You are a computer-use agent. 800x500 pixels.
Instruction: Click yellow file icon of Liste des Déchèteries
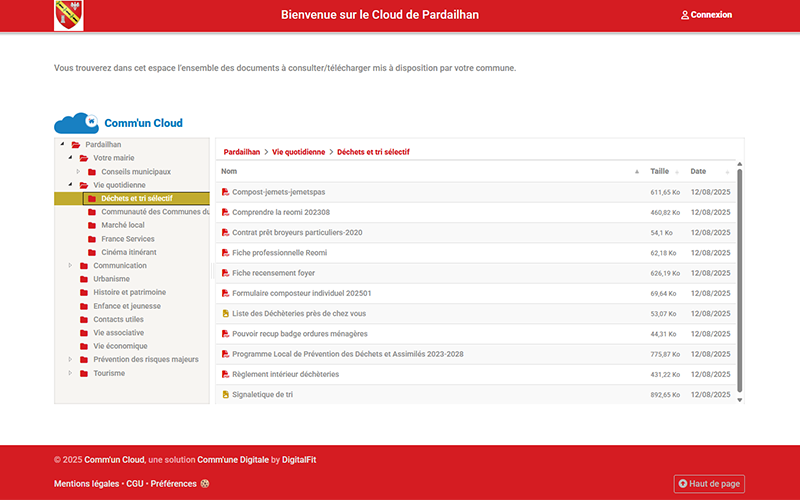(225, 313)
